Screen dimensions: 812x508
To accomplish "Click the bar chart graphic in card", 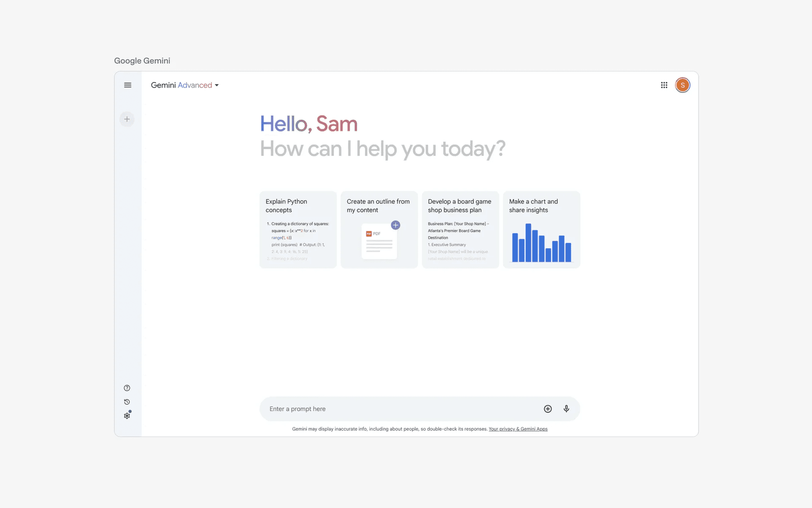I will coord(541,243).
